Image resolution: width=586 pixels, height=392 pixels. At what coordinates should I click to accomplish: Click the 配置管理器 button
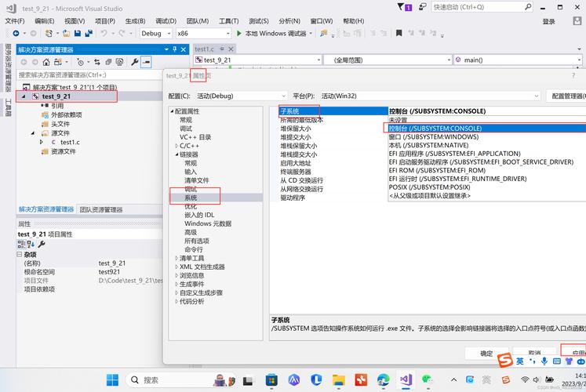coord(566,96)
